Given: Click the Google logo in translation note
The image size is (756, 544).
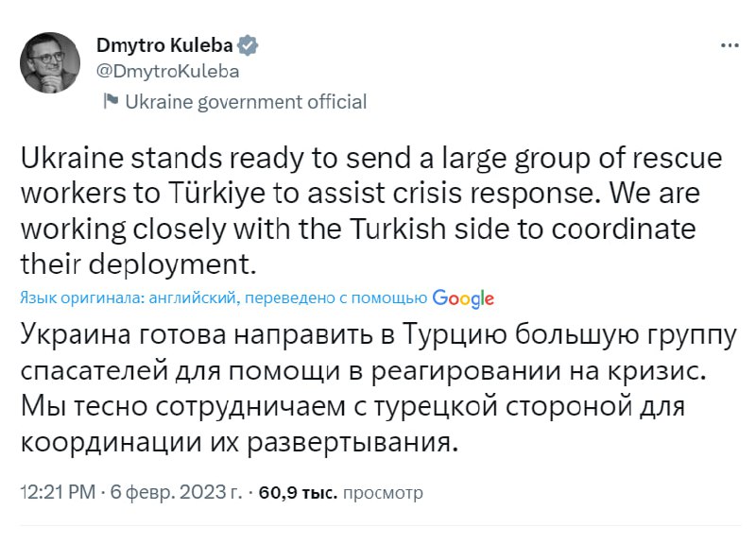Looking at the screenshot, I should tap(463, 298).
